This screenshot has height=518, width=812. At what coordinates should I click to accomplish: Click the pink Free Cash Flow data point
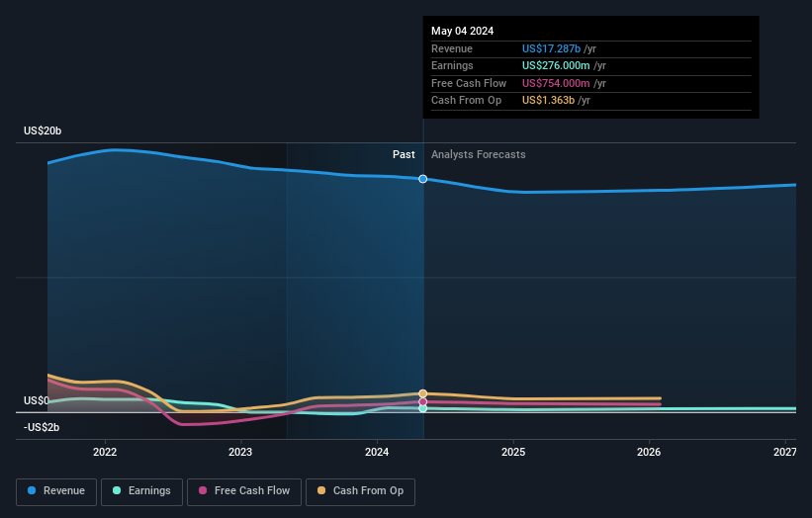(423, 401)
